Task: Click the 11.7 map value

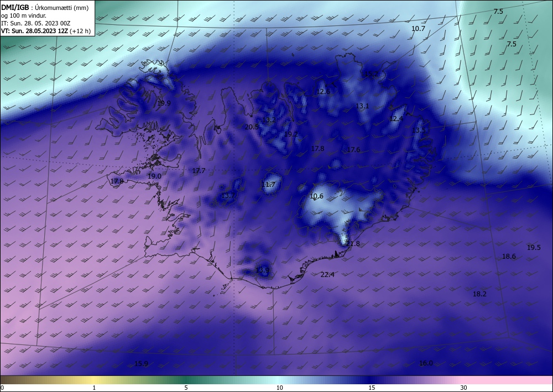Action: click(268, 184)
